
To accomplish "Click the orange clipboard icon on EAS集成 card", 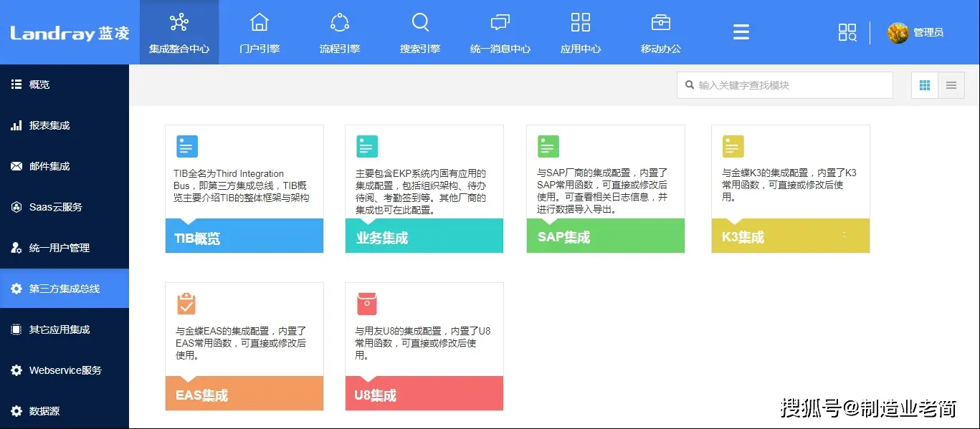I will pyautogui.click(x=186, y=304).
